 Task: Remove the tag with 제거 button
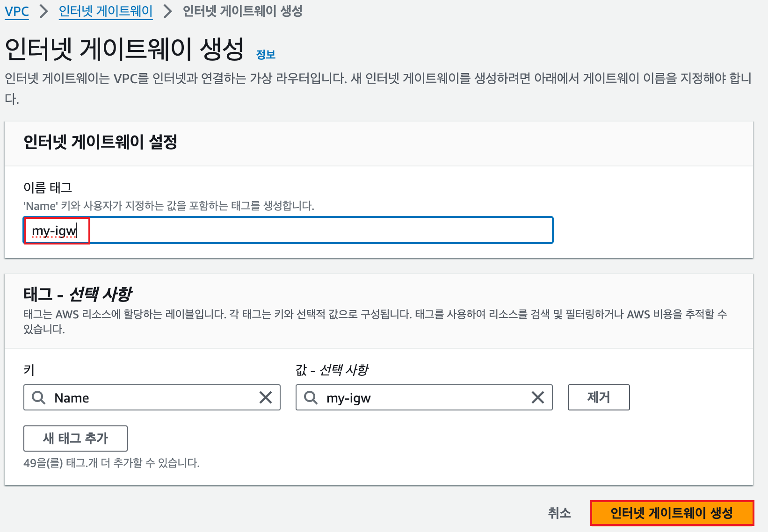[599, 397]
